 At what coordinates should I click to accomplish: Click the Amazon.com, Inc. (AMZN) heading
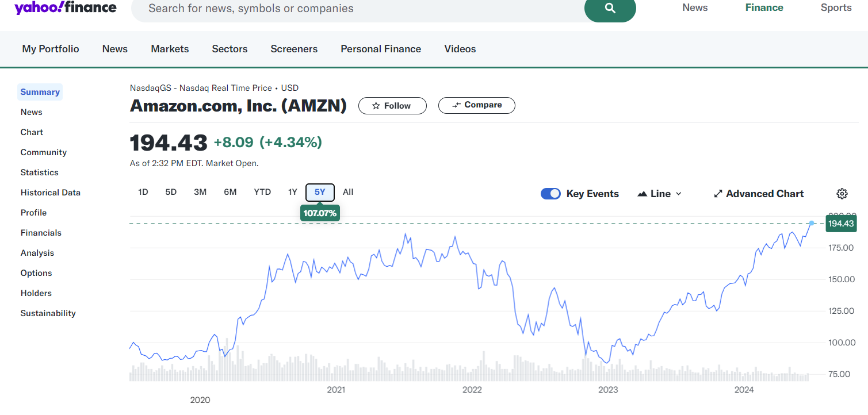(x=239, y=106)
